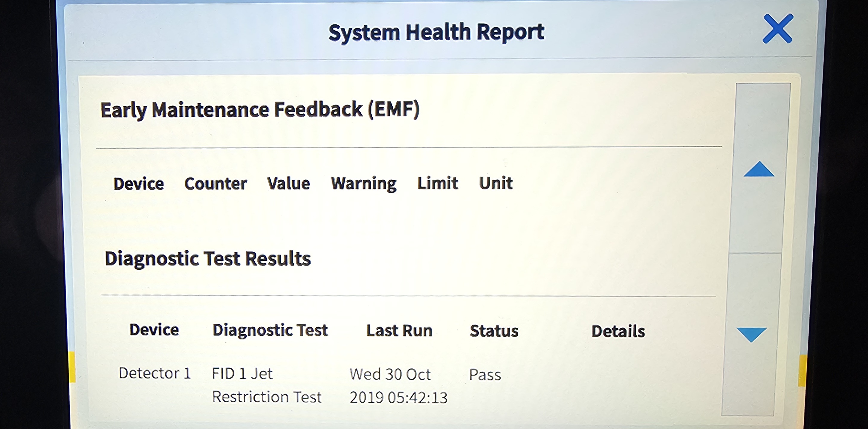Image resolution: width=868 pixels, height=429 pixels.
Task: Click the blue scroll down arrow
Action: [x=751, y=335]
